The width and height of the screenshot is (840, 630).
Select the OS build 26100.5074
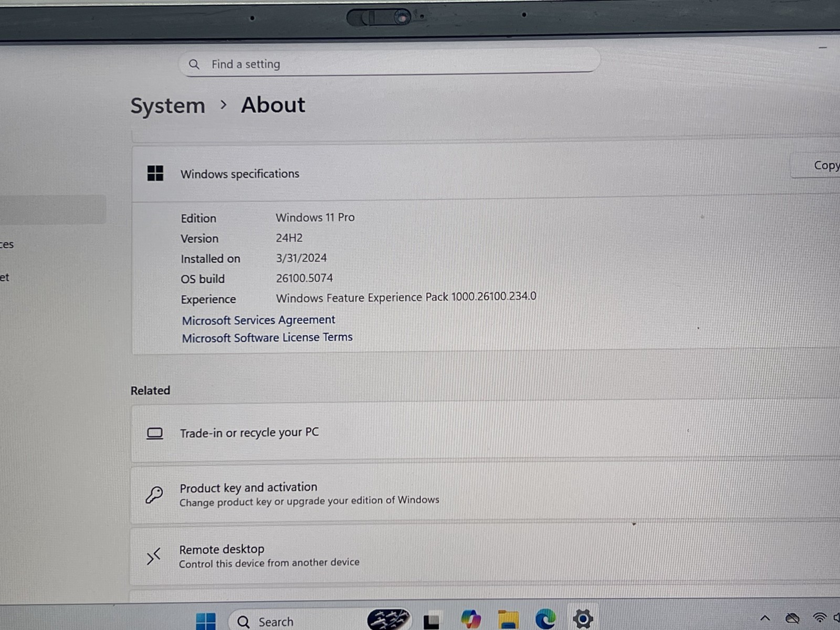point(304,278)
